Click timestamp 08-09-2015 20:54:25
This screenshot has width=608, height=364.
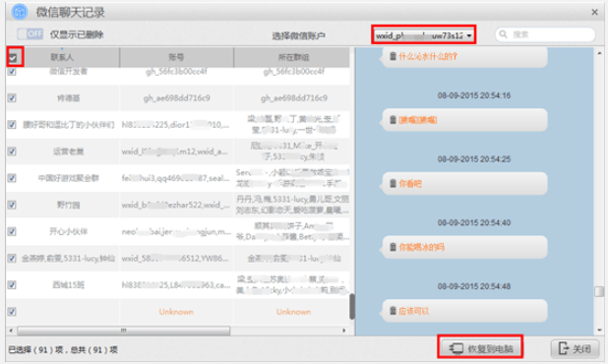tap(474, 159)
